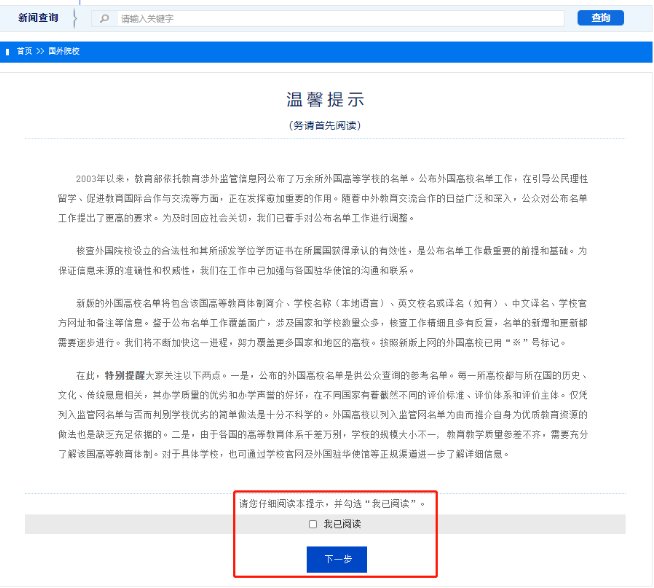Click the instruction text 请您仔细阅读本提示
The height and width of the screenshot is (588, 654).
click(x=332, y=504)
